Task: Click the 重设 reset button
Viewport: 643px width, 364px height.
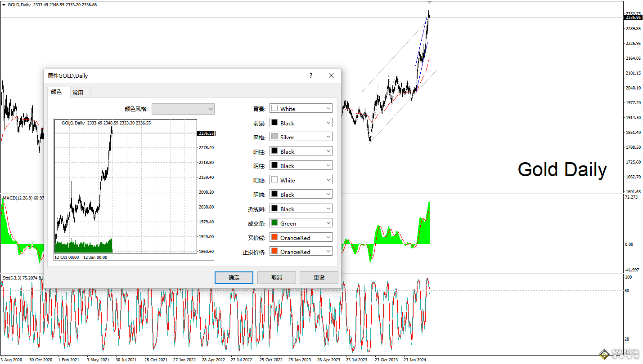Action: click(x=319, y=277)
